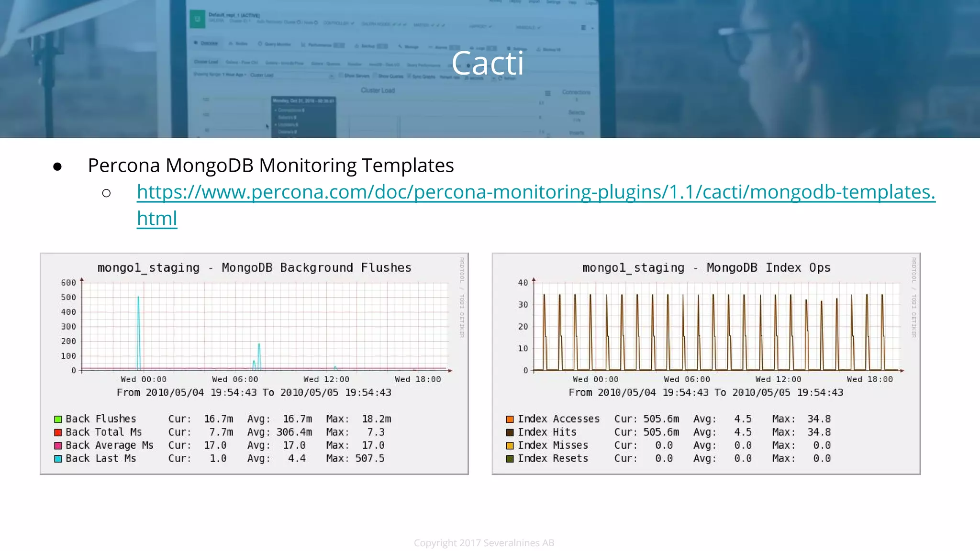This screenshot has width=980, height=551.
Task: Click the tall cyan spike in Flushes graph
Action: 138,333
